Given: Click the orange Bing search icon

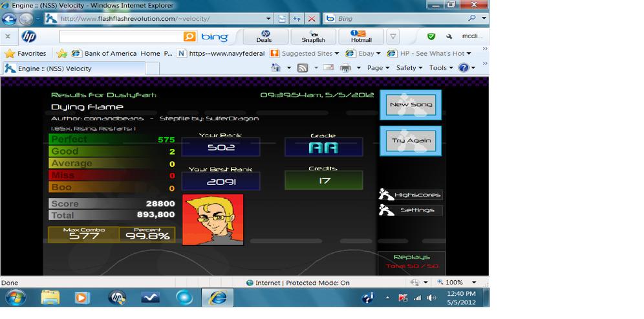Looking at the screenshot, I should coord(189,37).
